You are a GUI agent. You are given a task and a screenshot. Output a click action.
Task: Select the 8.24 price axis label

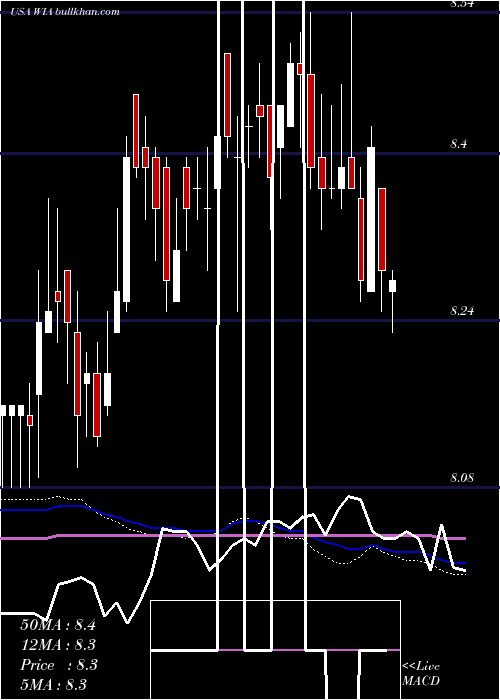[x=462, y=311]
